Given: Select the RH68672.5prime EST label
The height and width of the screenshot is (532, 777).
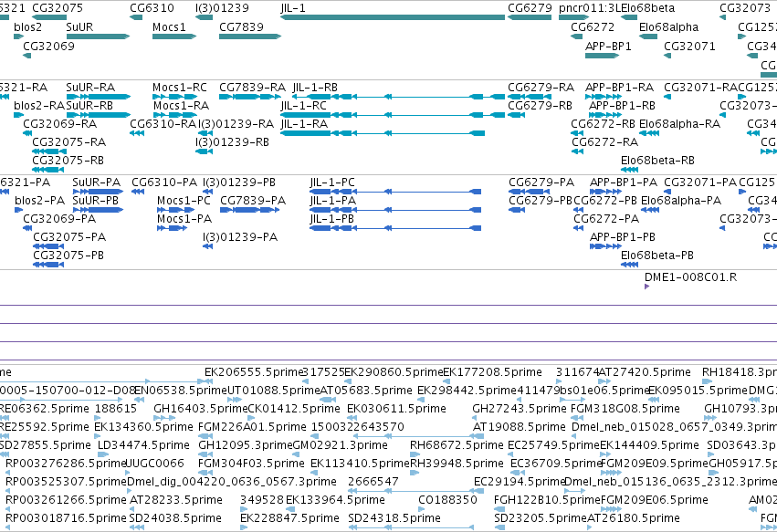Looking at the screenshot, I should 457,445.
